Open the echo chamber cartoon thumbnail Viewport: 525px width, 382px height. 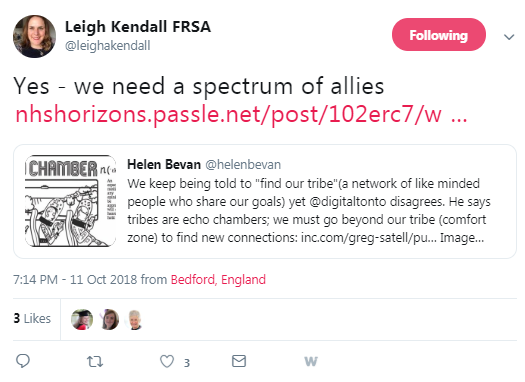[71, 201]
